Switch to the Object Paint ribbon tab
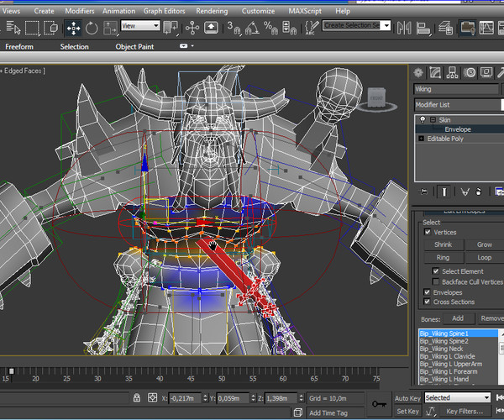This screenshot has width=504, height=420. coord(134,46)
